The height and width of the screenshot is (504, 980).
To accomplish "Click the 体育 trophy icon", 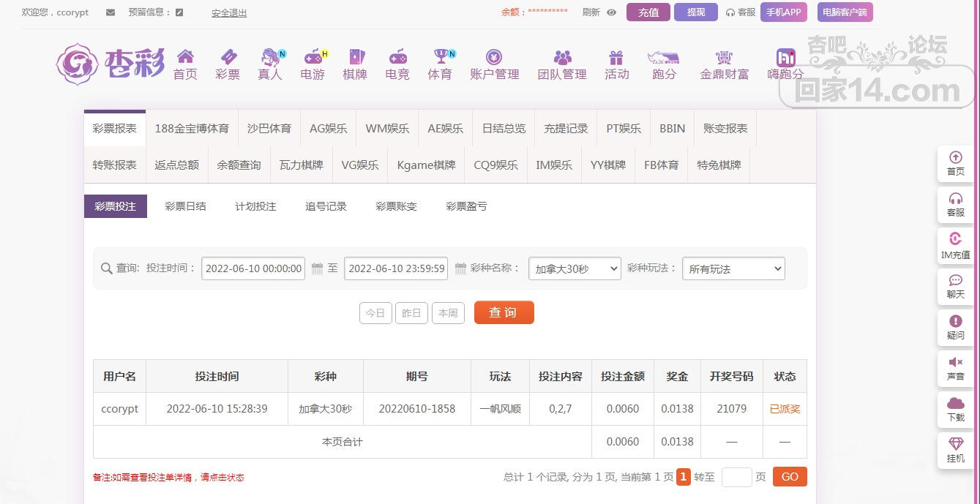I will (x=440, y=57).
